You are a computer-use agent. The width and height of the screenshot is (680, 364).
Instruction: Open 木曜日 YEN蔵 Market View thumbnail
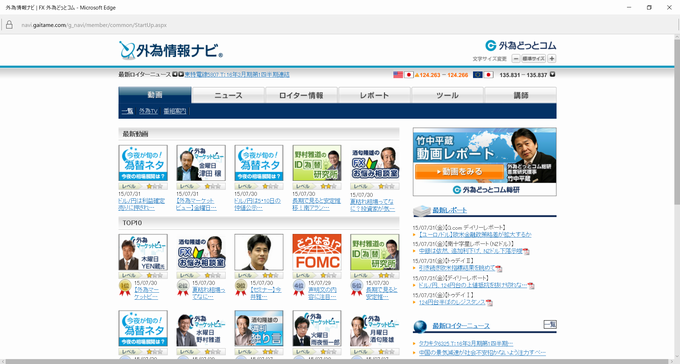pos(143,252)
